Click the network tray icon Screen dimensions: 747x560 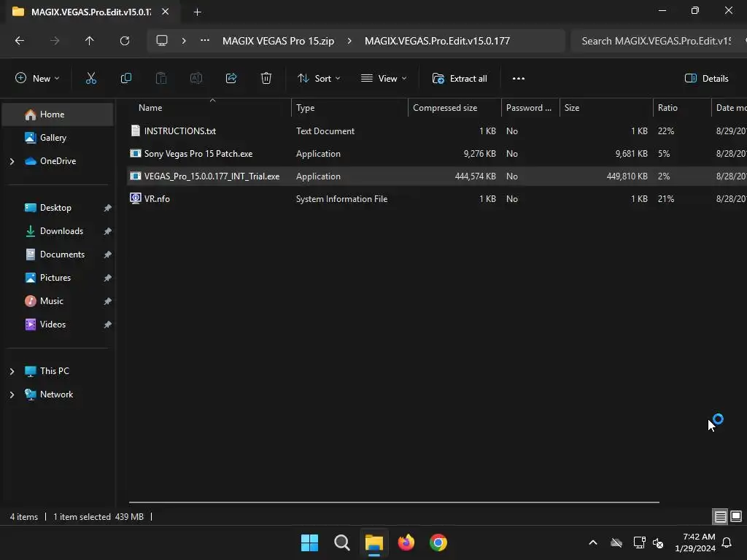pyautogui.click(x=639, y=542)
